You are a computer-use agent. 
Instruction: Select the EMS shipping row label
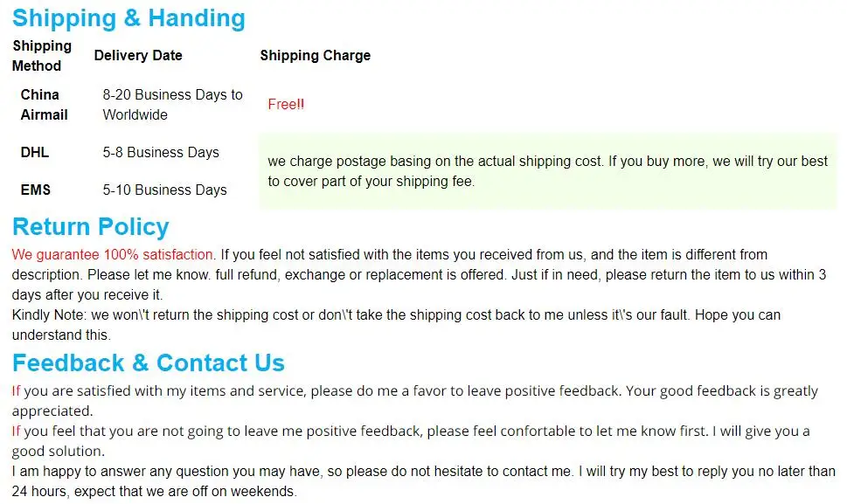pos(36,190)
